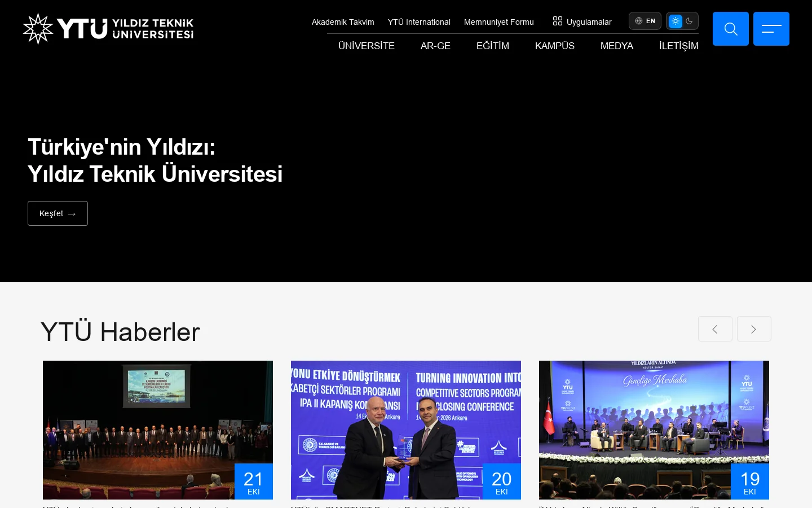Switch to light mode sun icon

point(675,21)
